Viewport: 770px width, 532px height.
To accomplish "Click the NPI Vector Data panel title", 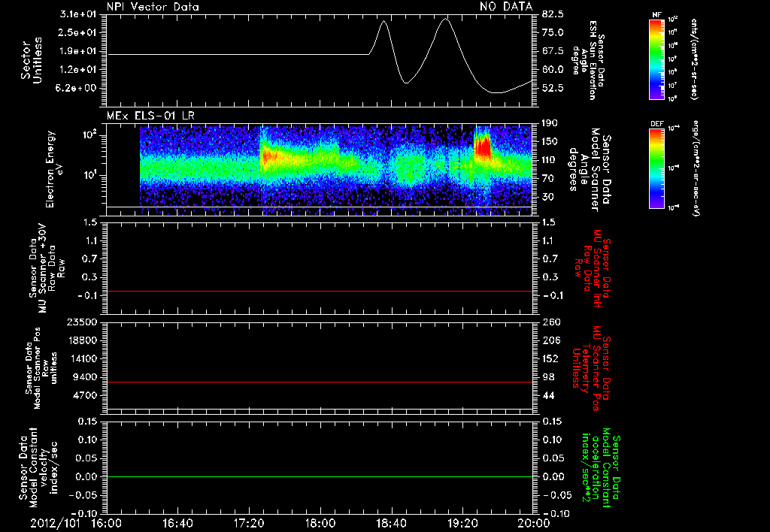I will pos(153,7).
